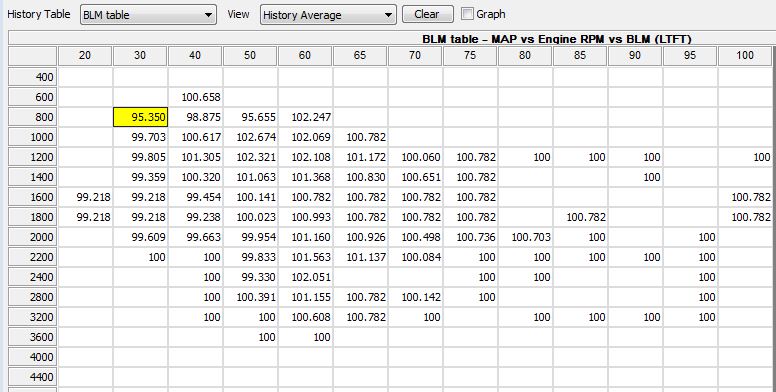Screen dimensions: 776x392
Task: Click the 1200 RPM row header
Action: coord(33,157)
